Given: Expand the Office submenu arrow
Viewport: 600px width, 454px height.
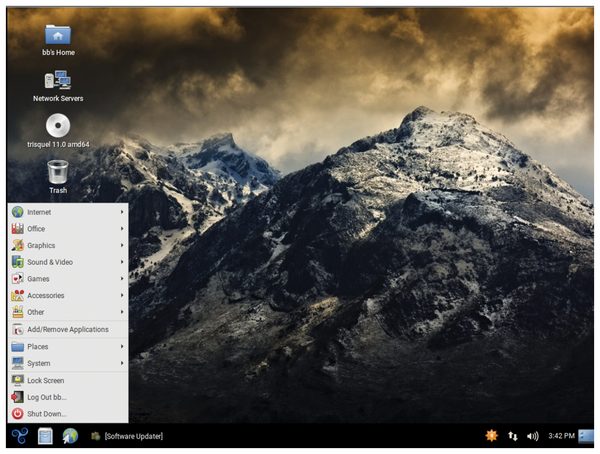Looking at the screenshot, I should coord(122,229).
